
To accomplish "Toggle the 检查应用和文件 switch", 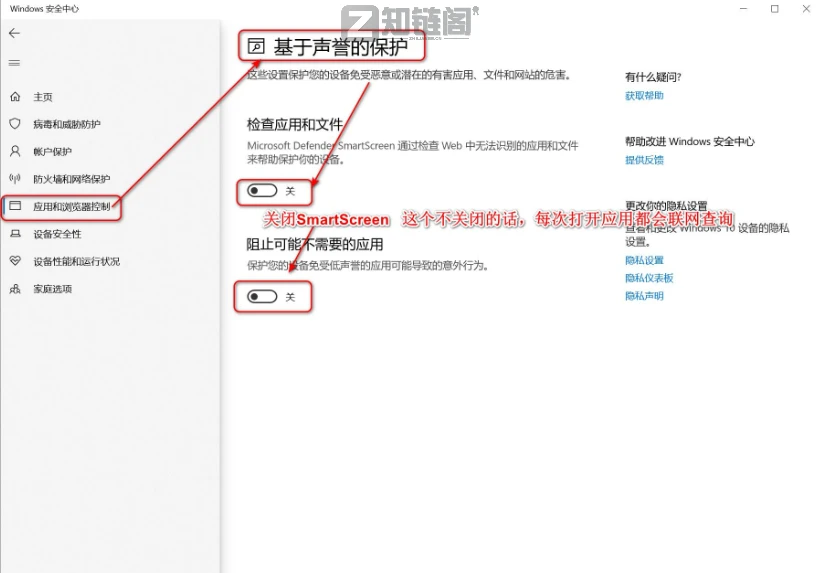I will [x=262, y=191].
